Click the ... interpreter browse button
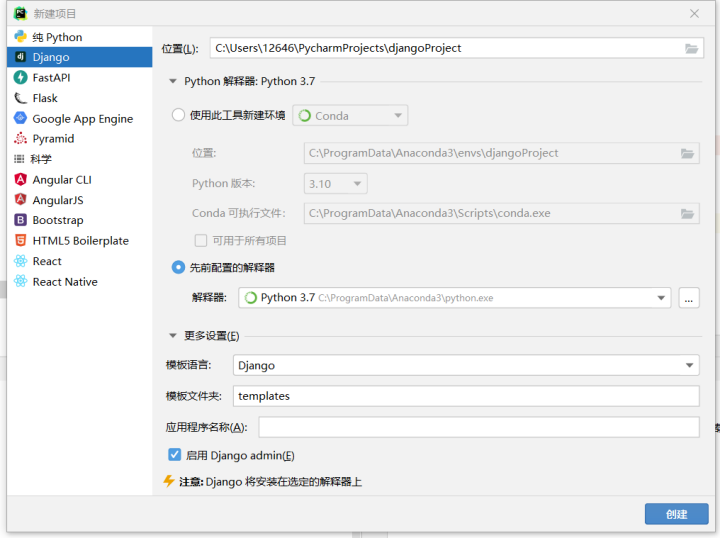Screen dimensions: 720x538 [x=689, y=298]
